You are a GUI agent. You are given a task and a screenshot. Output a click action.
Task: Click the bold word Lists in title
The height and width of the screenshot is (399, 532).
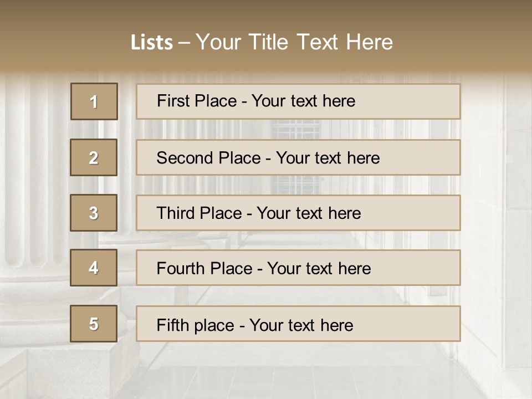tap(152, 43)
